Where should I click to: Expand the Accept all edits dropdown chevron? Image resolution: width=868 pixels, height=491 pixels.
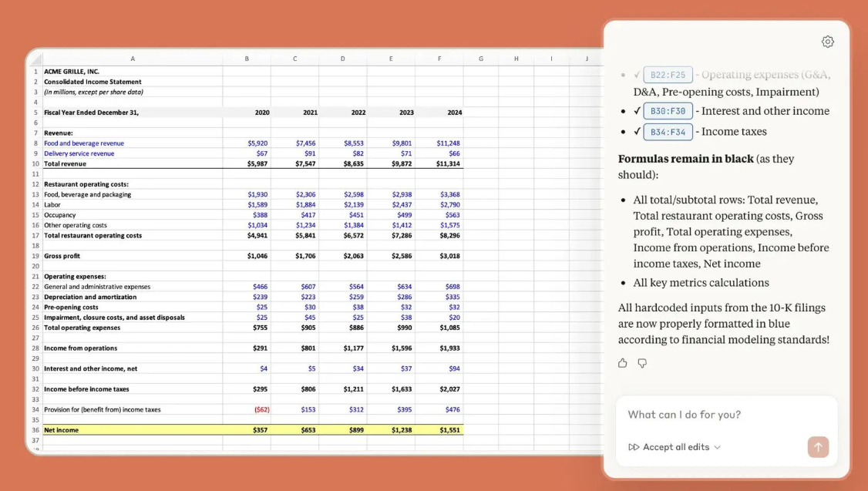pyautogui.click(x=718, y=447)
